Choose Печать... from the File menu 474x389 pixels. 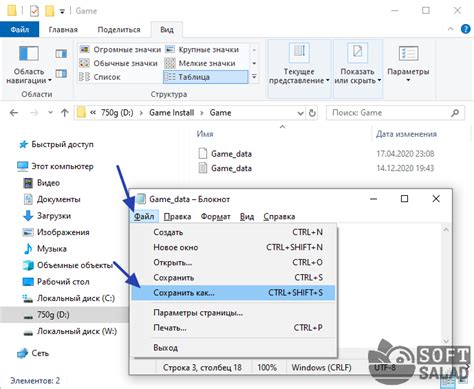(x=233, y=328)
